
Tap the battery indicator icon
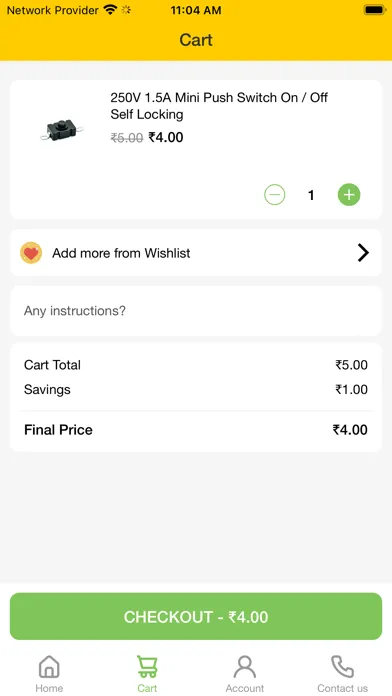375,10
